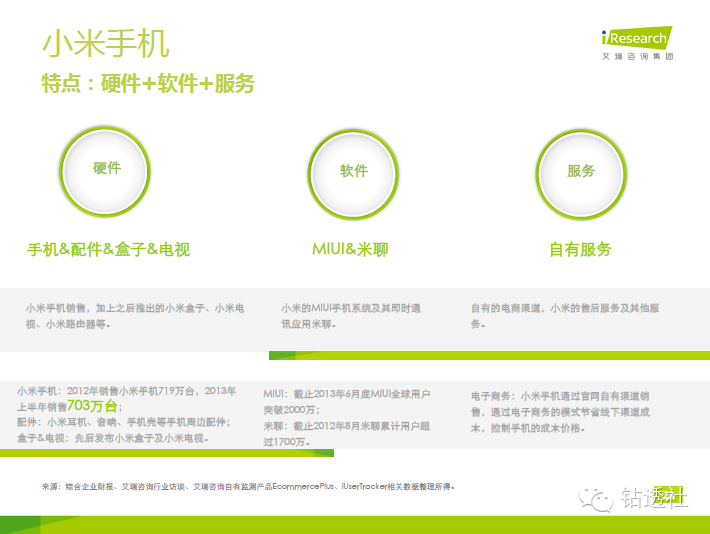This screenshot has height=534, width=710.
Task: Click paragraph starting 小米手机销售，加上之后
Action: click(135, 316)
